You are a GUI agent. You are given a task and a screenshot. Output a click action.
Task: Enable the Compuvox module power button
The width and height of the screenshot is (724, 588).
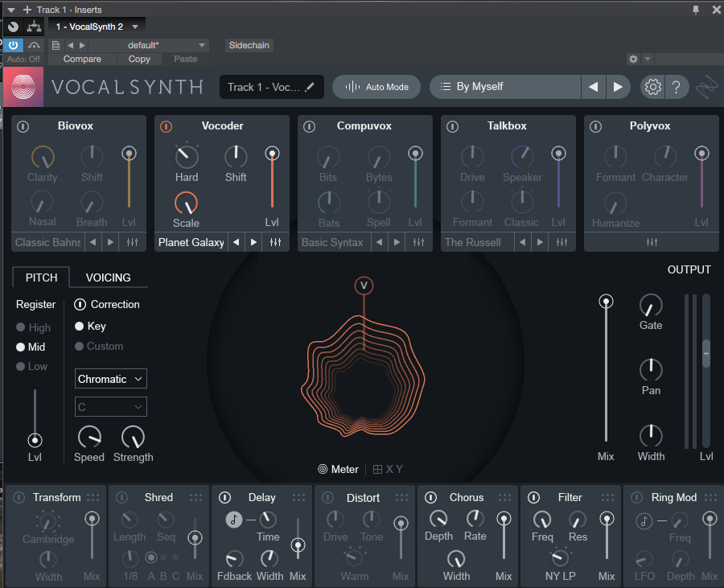[309, 126]
